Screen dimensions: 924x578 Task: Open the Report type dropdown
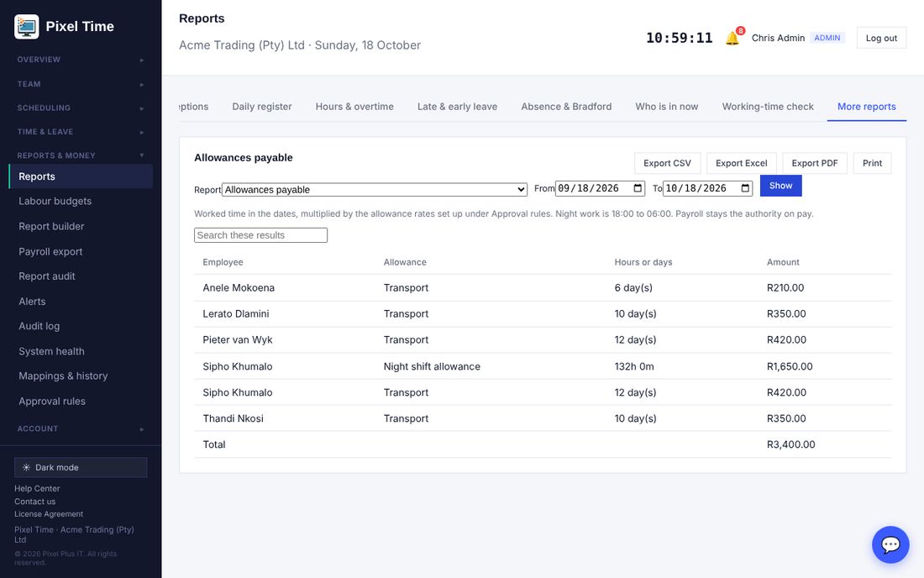375,189
